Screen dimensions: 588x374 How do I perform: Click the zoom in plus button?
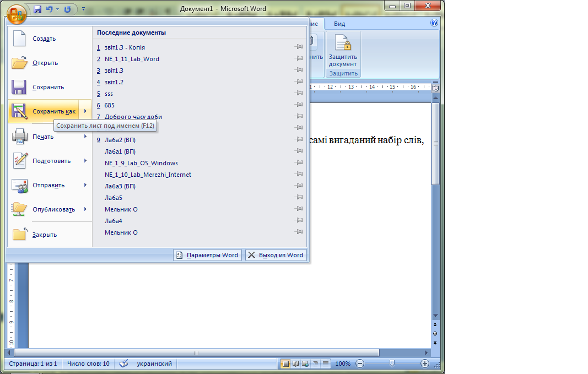[x=424, y=364]
